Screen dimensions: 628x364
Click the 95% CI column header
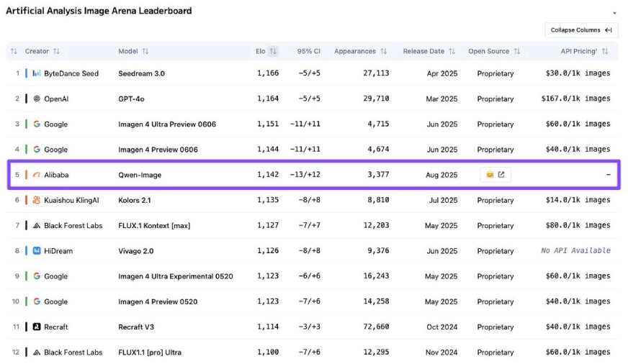tap(308, 51)
